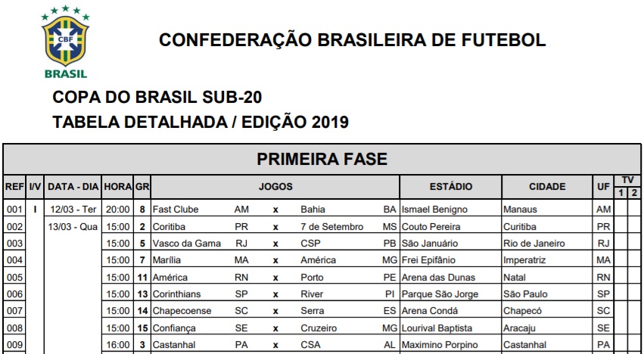Select the Ismael Benigno stadium cell
644x354 pixels.
[434, 210]
